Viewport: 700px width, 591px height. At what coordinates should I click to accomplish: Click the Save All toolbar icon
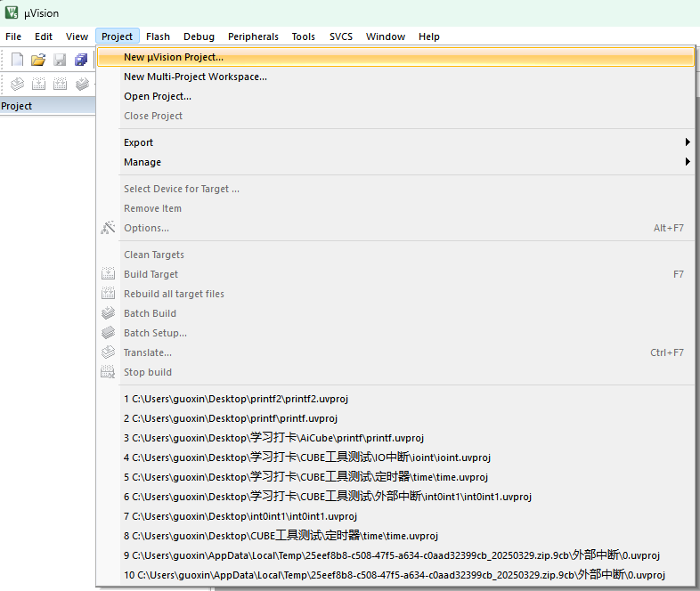[x=81, y=60]
